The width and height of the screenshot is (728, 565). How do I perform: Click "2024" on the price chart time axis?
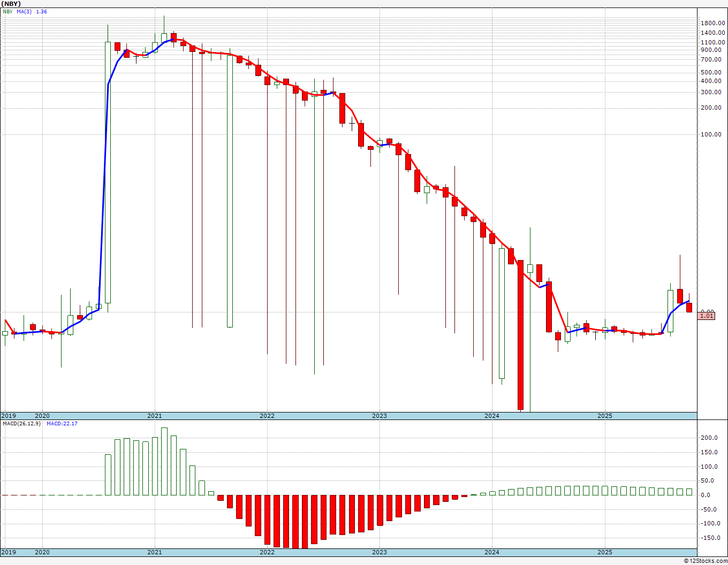[x=492, y=416]
